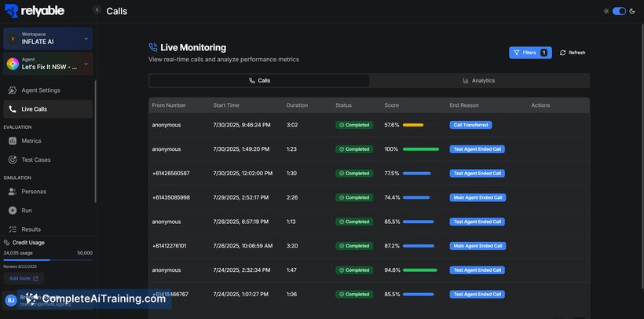The image size is (644, 319).
Task: Click the credit usage progress bar
Action: (x=48, y=260)
